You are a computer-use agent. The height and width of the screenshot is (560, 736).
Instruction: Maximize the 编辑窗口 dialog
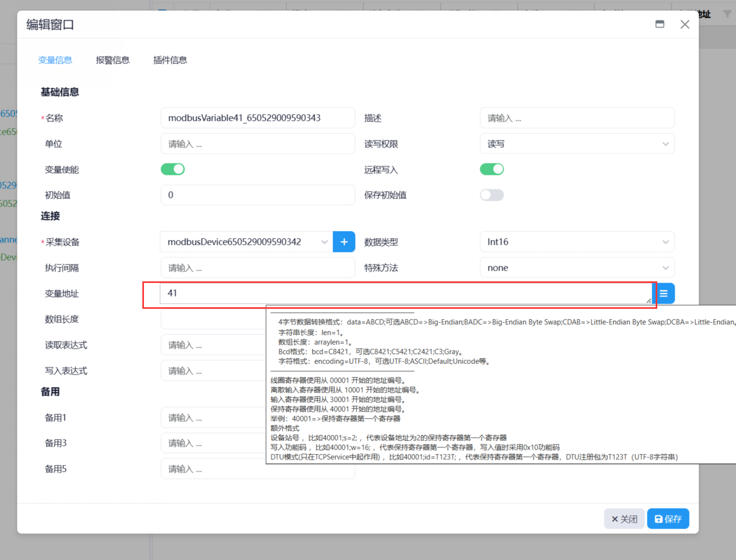click(659, 24)
